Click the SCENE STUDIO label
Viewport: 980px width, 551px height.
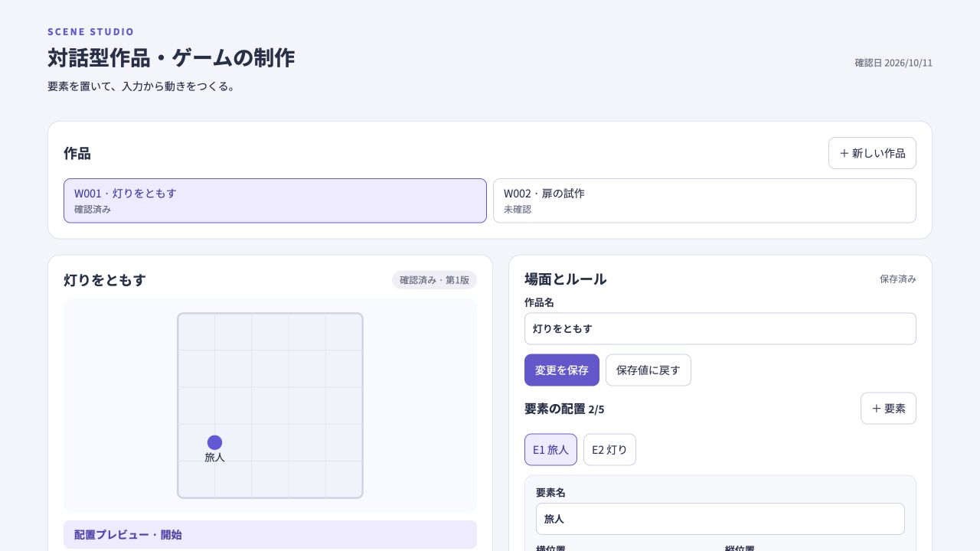point(91,31)
